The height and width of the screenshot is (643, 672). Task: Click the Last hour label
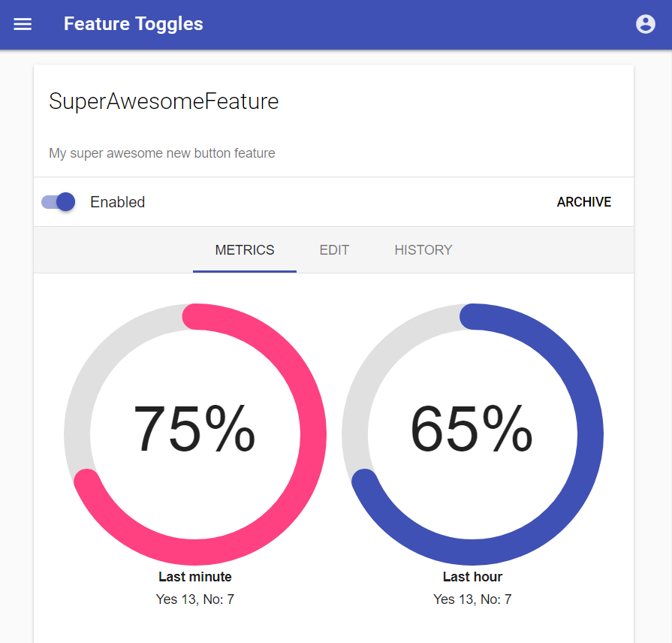[472, 577]
